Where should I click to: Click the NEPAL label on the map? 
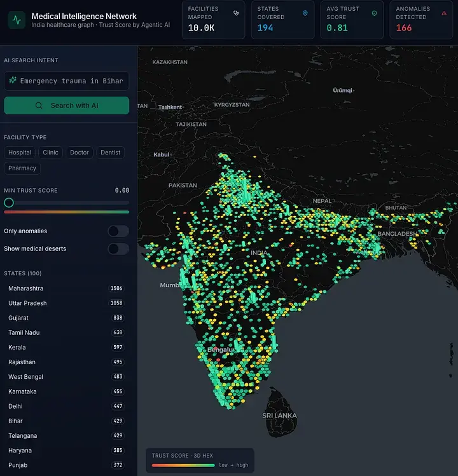point(322,201)
